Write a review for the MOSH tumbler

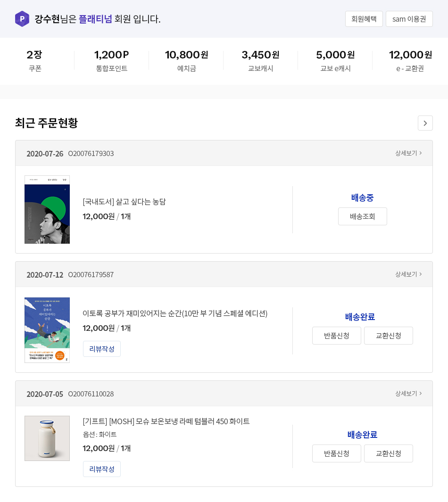tap(102, 469)
